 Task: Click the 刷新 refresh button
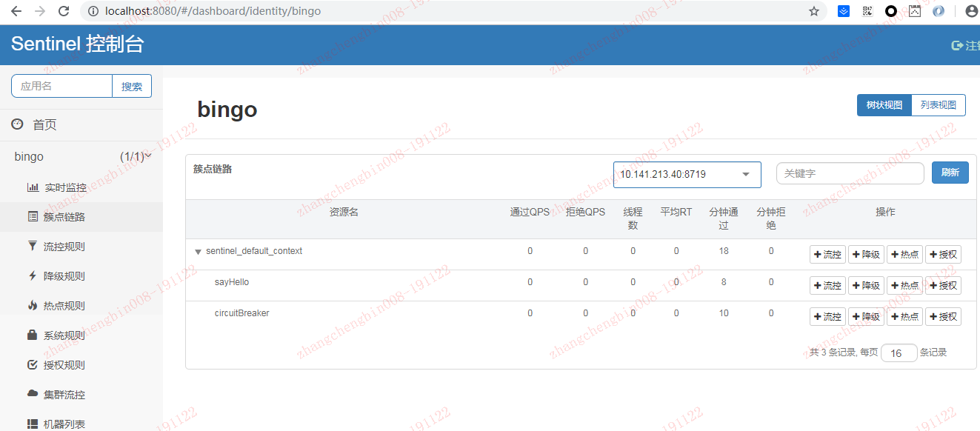[x=950, y=173]
